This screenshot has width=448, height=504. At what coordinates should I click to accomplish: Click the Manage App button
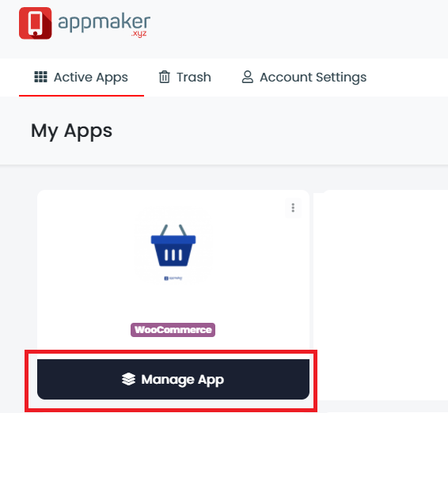tap(173, 379)
